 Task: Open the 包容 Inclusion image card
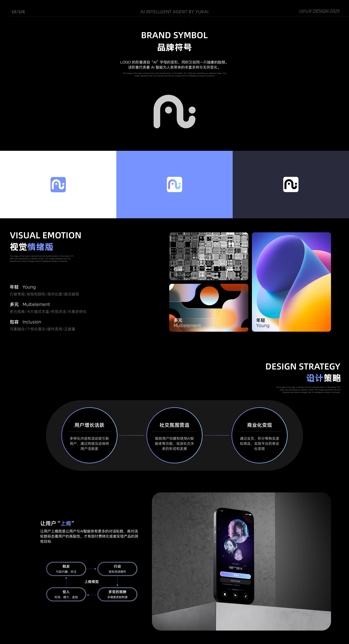(x=209, y=256)
